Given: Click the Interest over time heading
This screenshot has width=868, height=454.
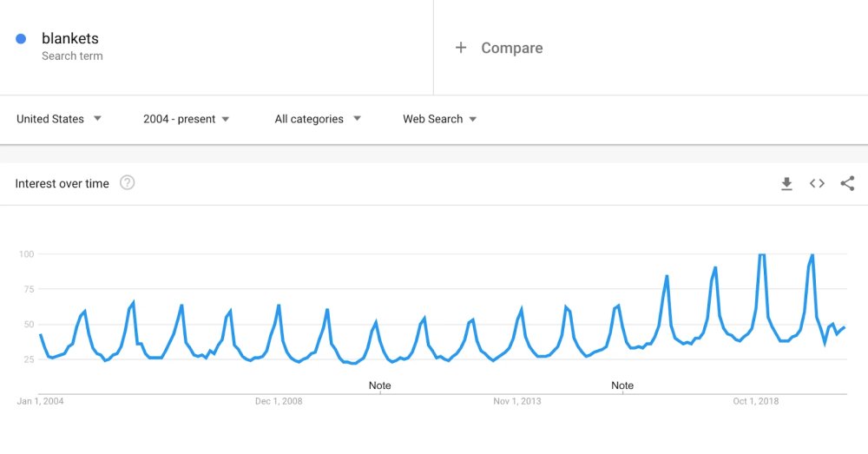Looking at the screenshot, I should [x=62, y=183].
